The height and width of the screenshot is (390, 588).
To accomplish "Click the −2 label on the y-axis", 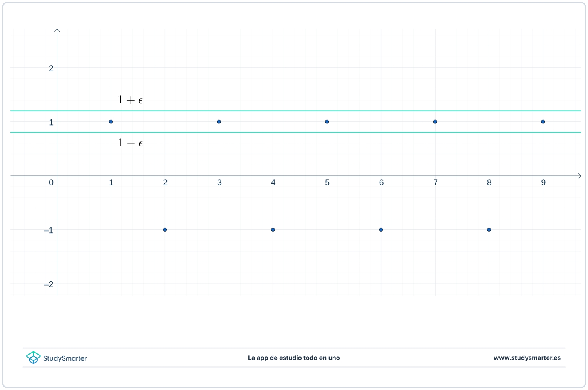I will [48, 284].
